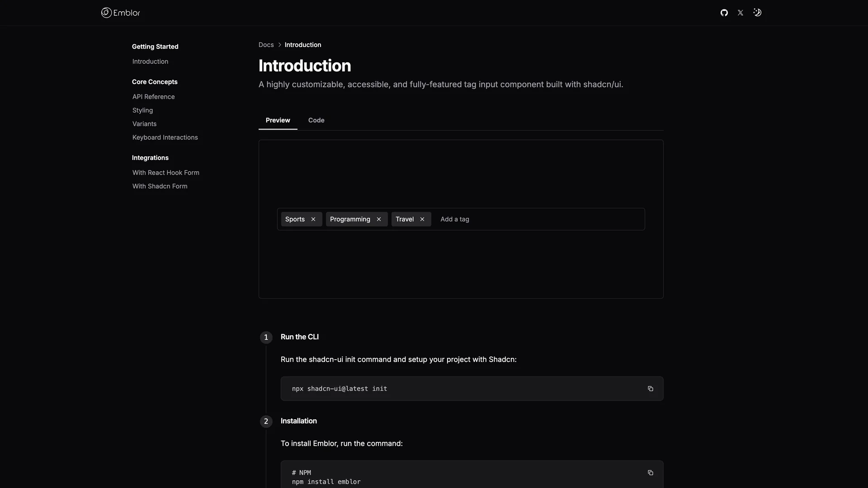
Task: Open Keyboard Interactions documentation
Action: click(x=165, y=137)
